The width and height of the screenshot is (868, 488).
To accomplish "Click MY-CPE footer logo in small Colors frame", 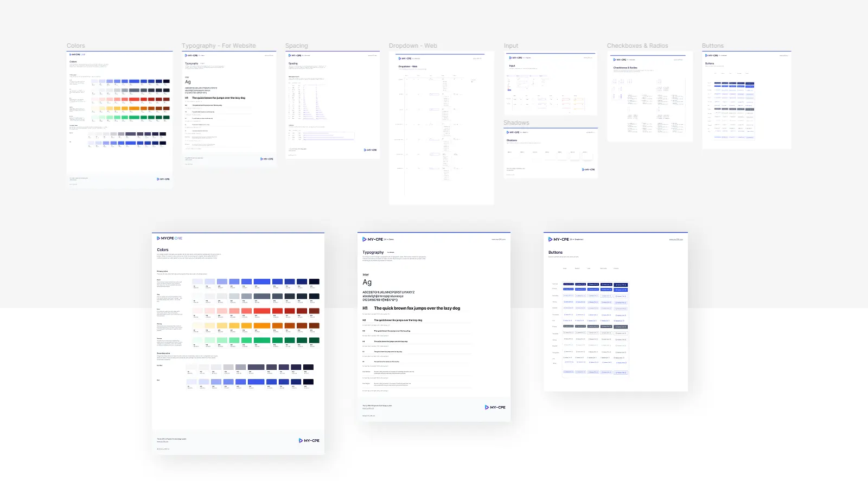I will click(163, 179).
